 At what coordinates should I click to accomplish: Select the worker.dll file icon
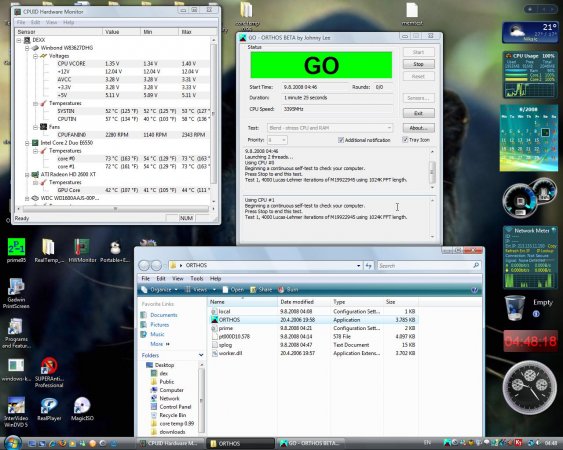point(214,353)
